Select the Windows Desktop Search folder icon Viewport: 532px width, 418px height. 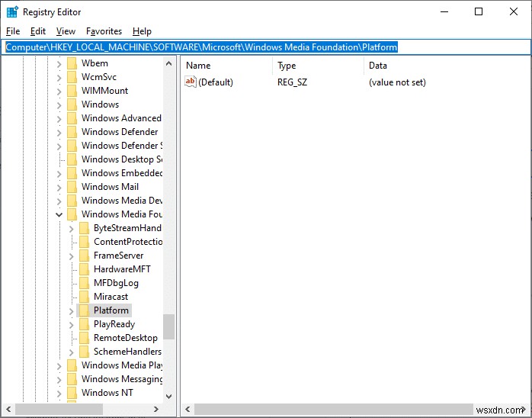(72, 159)
